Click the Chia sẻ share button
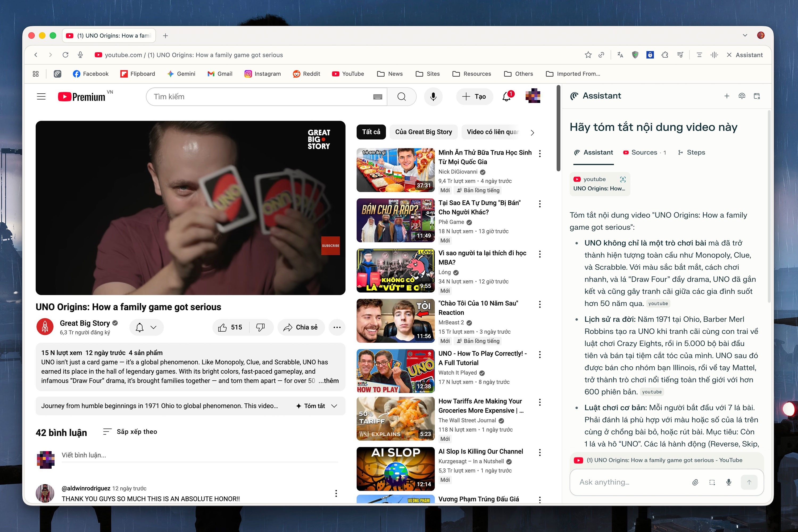Image resolution: width=798 pixels, height=532 pixels. click(301, 327)
